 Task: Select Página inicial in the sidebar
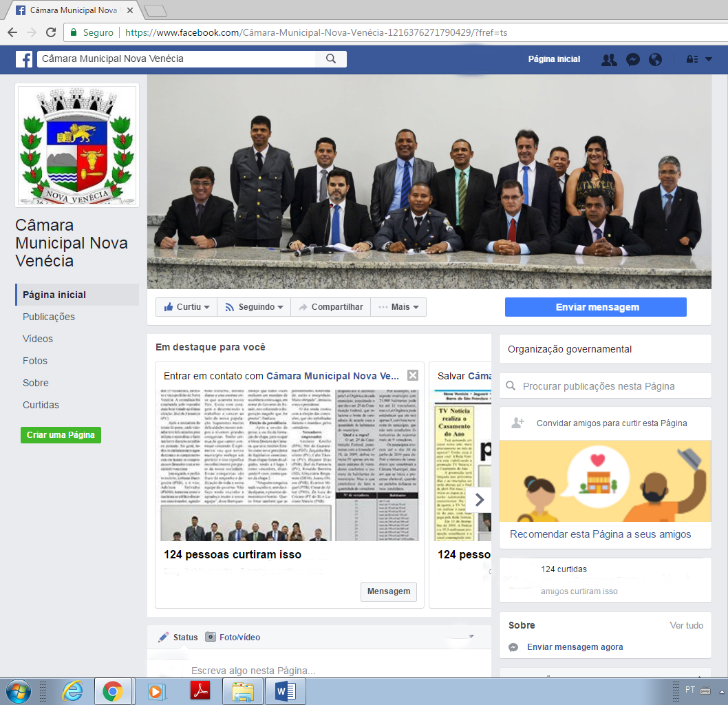[x=77, y=295]
